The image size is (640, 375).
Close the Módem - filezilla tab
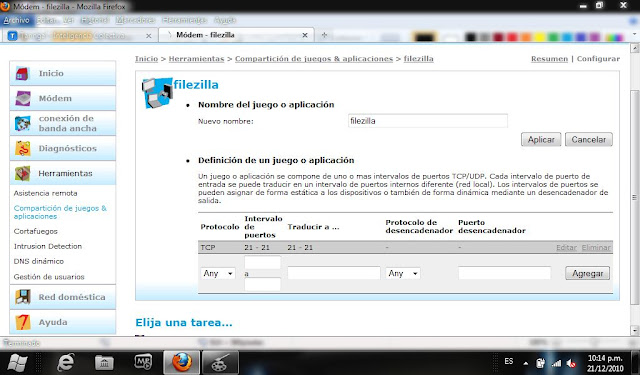[x=305, y=36]
